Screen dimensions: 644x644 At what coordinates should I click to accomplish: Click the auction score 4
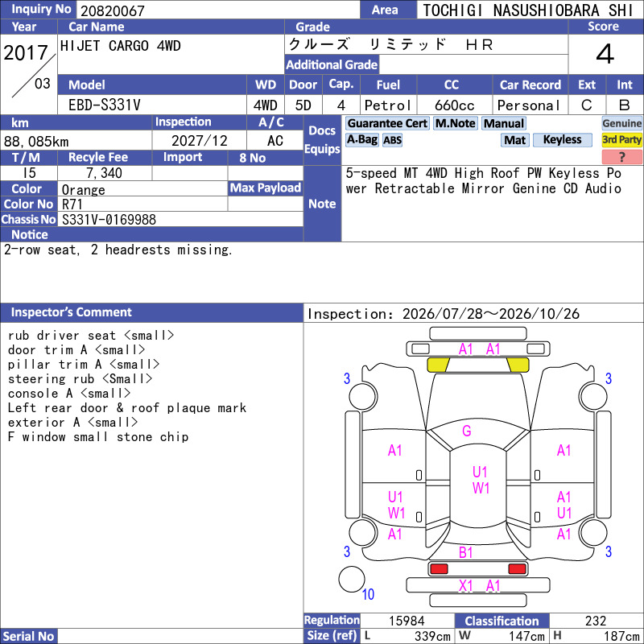coord(605,54)
